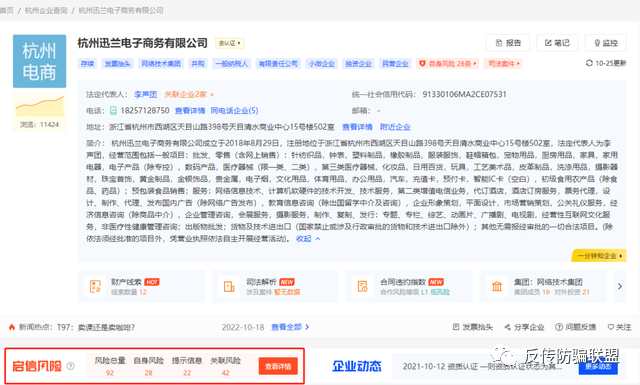This screenshot has height=385, width=640.
Task: Click the 司法解析 card icon
Action: coord(229,287)
